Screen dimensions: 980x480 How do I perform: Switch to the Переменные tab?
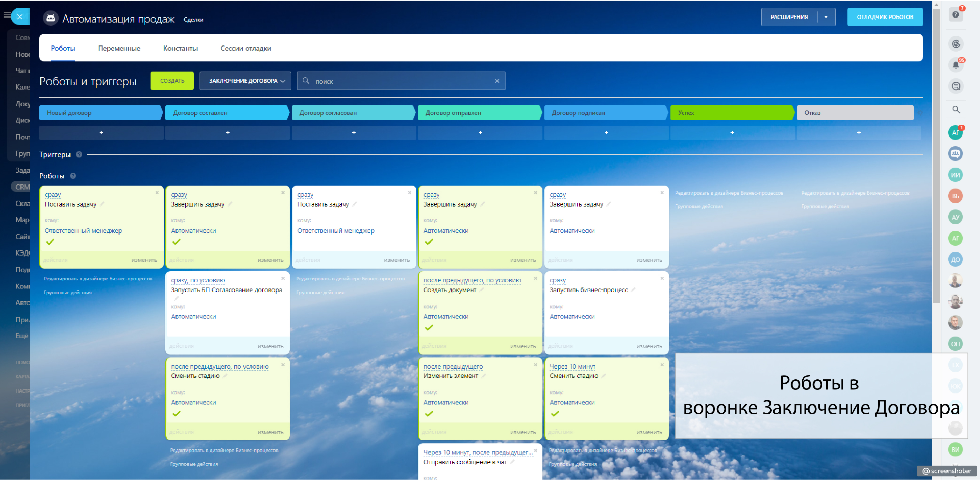click(x=119, y=48)
